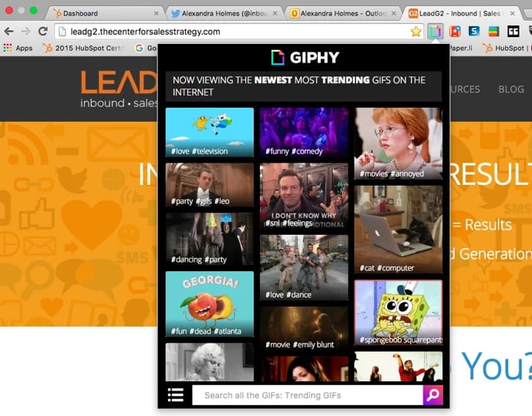
Task: Open the Apps shortcut in bookmarks bar
Action: [x=18, y=48]
